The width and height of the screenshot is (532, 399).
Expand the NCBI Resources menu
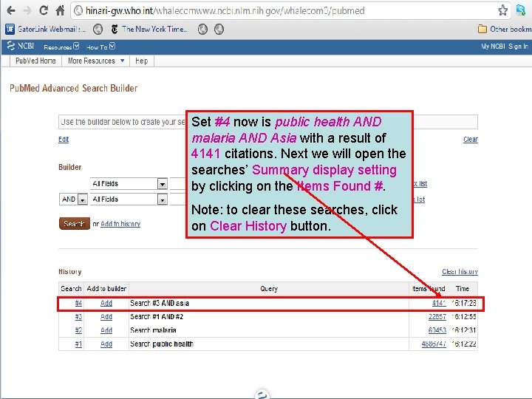[x=61, y=47]
